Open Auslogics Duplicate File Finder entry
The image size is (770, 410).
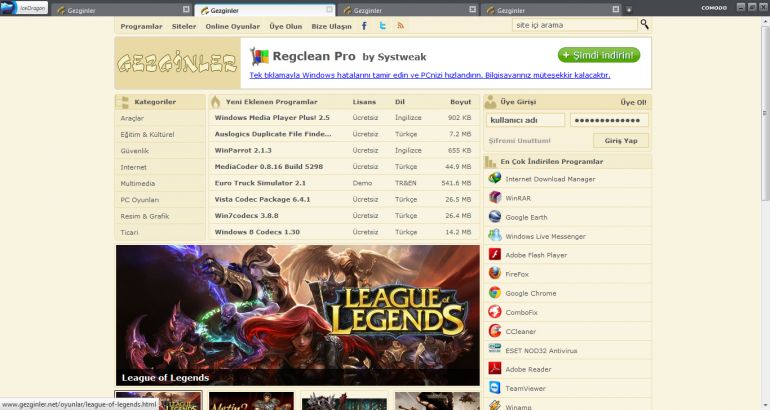[x=273, y=134]
